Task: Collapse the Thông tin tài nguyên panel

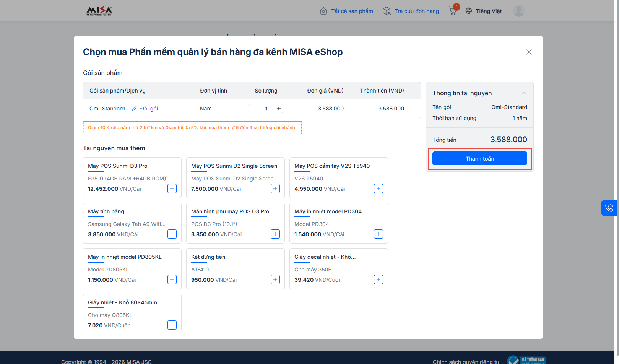Action: click(524, 93)
